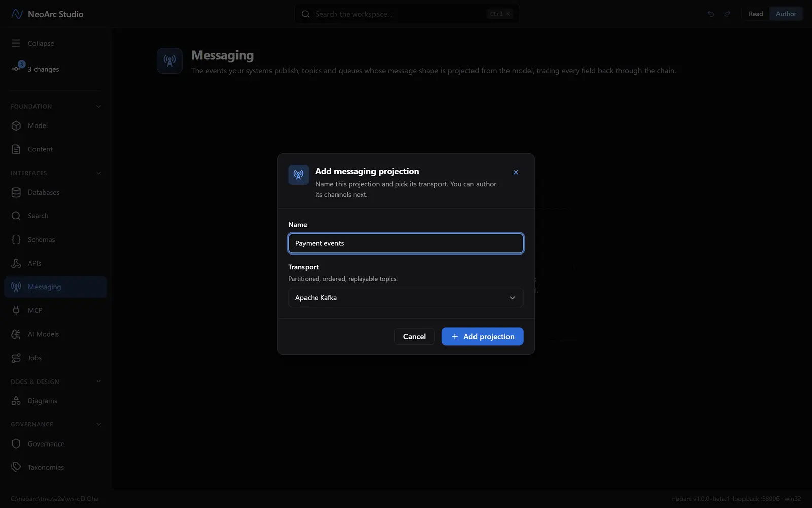This screenshot has height=508, width=812.
Task: Click the redo arrow icon
Action: 727,14
